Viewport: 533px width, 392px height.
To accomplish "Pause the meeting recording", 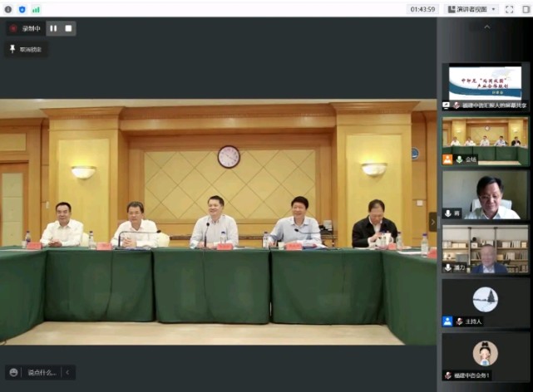I will 53,28.
